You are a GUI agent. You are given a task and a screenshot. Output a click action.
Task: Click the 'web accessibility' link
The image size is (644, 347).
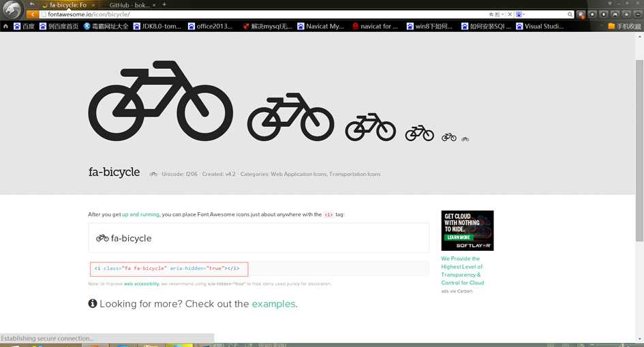point(141,284)
